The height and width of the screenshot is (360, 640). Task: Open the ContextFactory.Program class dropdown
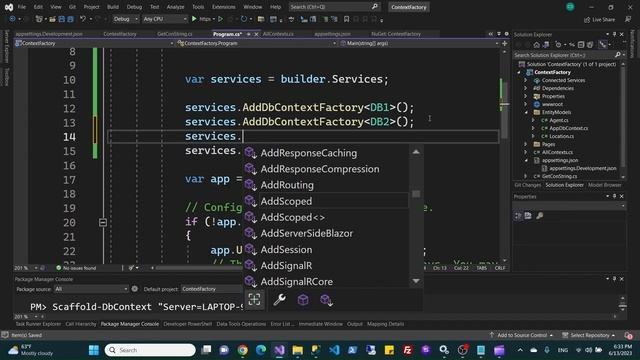pyautogui.click(x=257, y=43)
